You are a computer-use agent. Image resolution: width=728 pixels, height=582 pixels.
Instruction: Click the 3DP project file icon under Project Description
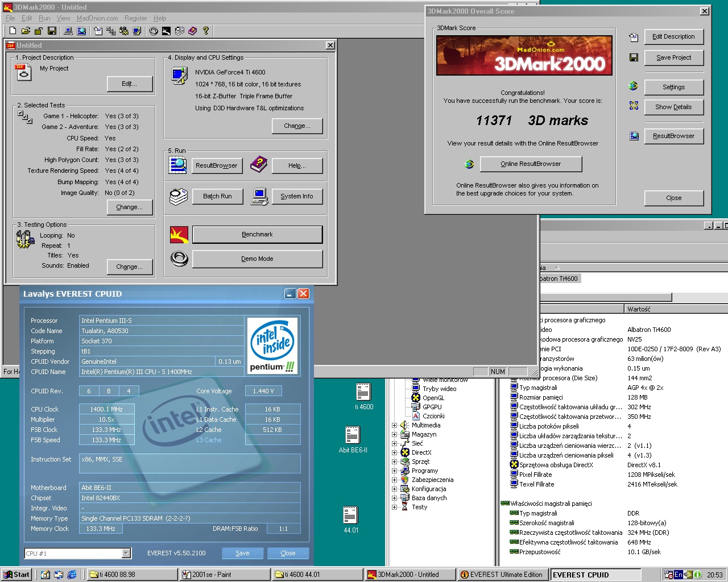point(24,72)
